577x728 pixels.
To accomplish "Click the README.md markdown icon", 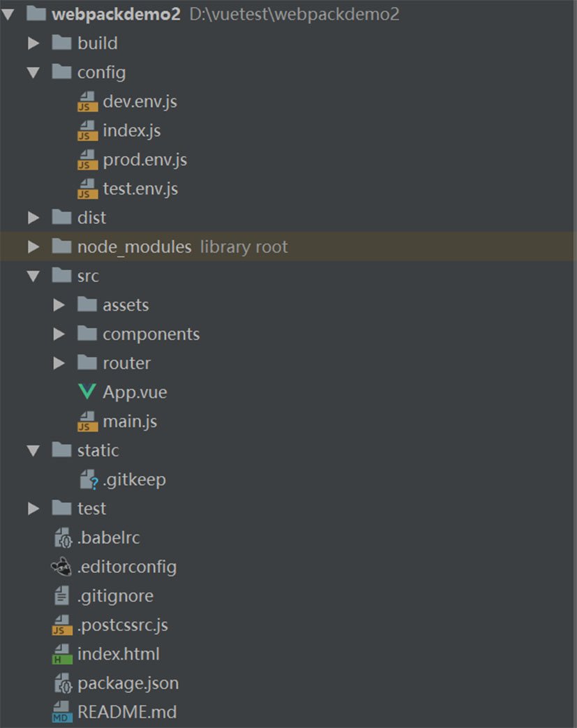I will coord(61,712).
